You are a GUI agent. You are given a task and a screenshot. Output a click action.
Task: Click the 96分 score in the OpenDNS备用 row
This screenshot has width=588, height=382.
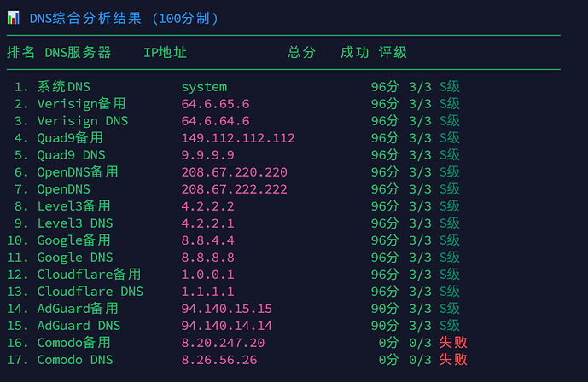pos(385,172)
